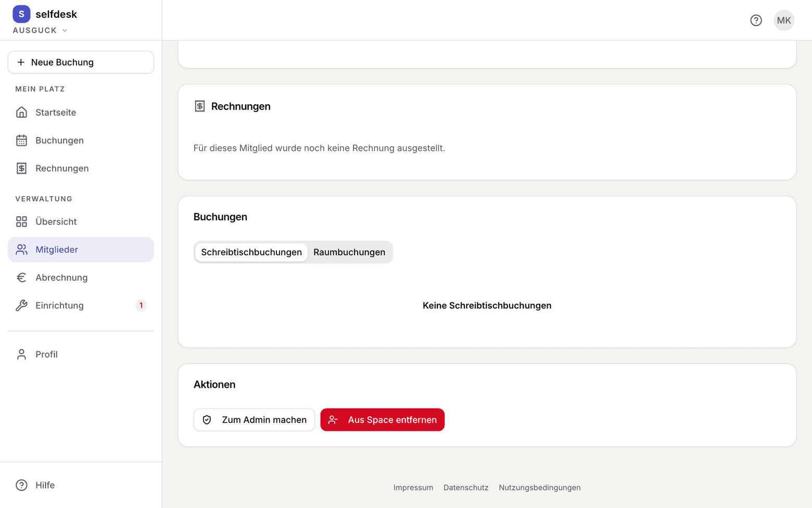Click the Übersicht grid icon
812x508 pixels.
[x=21, y=222]
